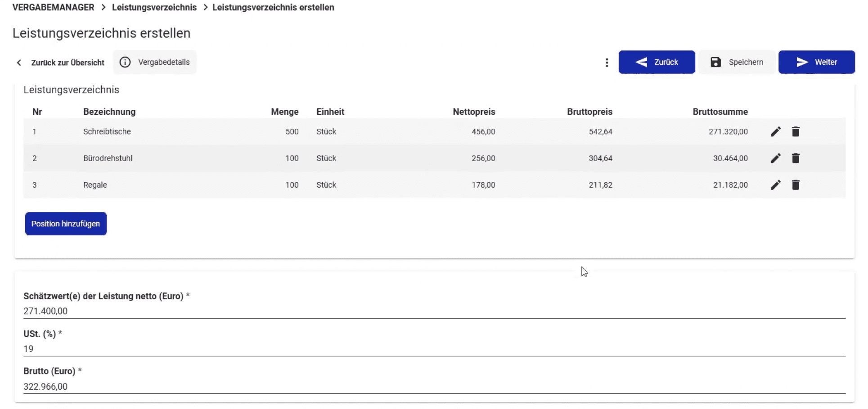Click Position hinzufügen button
Image resolution: width=868 pixels, height=409 pixels.
pyautogui.click(x=66, y=224)
